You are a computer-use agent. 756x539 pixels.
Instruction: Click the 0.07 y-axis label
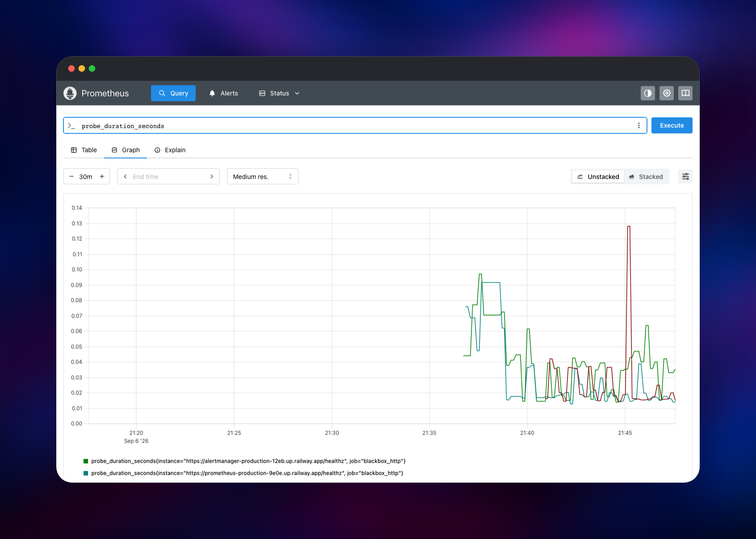tap(77, 316)
